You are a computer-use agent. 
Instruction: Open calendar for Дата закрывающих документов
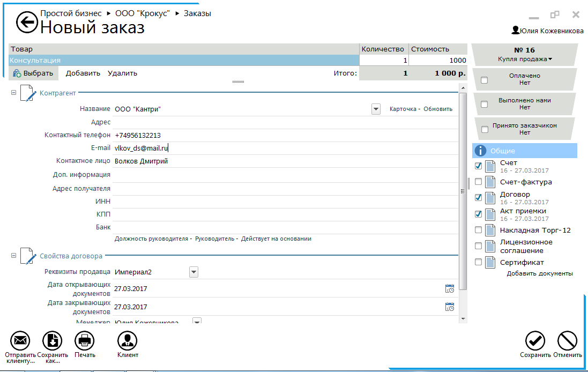450,307
